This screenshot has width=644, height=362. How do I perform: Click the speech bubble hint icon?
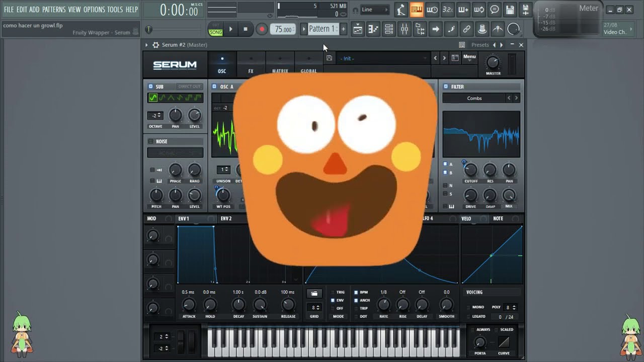point(495,10)
